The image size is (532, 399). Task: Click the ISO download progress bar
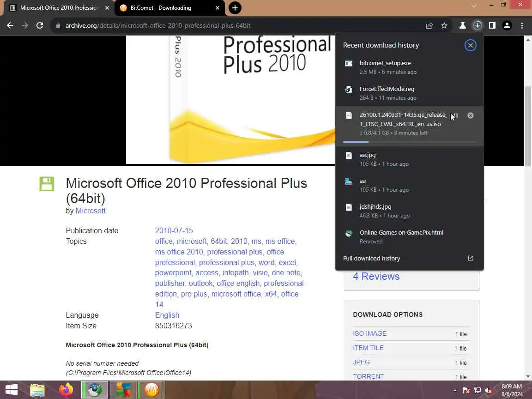(410, 142)
